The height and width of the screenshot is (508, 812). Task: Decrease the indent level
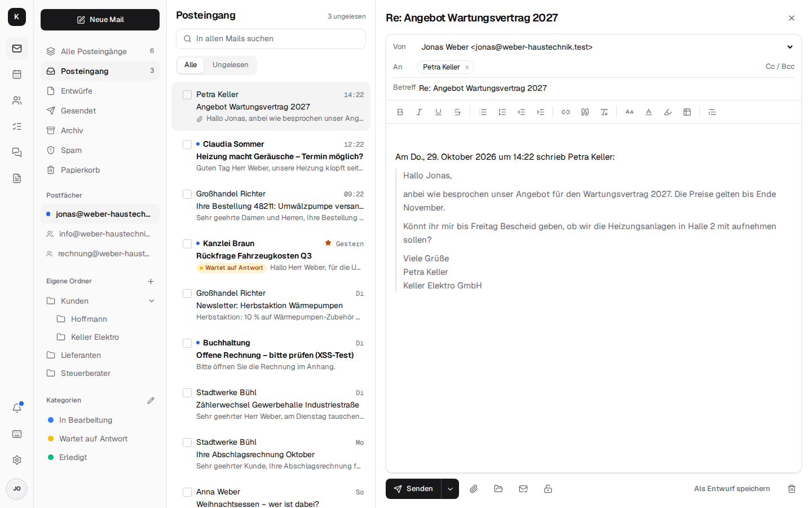pos(521,112)
